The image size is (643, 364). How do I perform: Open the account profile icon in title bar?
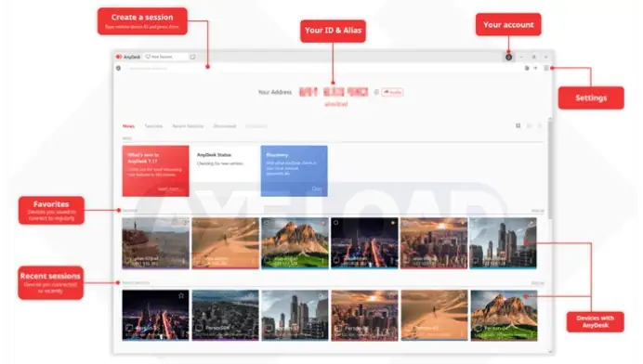tap(508, 57)
